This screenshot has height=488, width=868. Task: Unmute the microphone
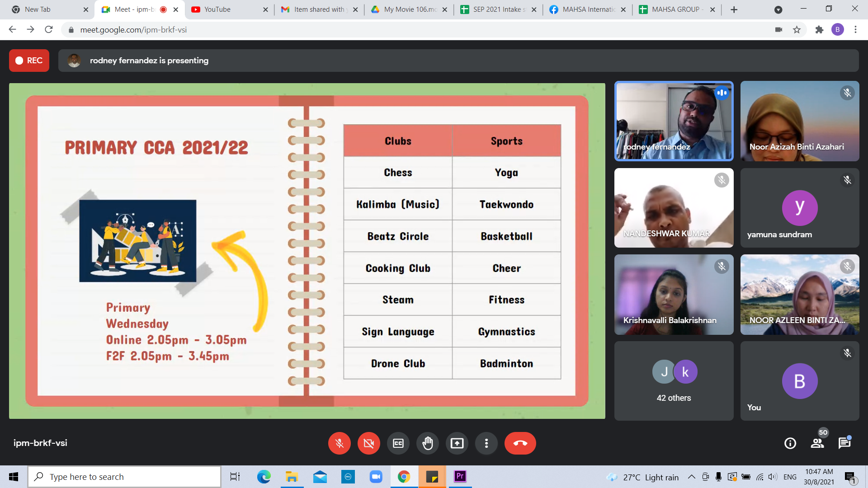click(339, 443)
